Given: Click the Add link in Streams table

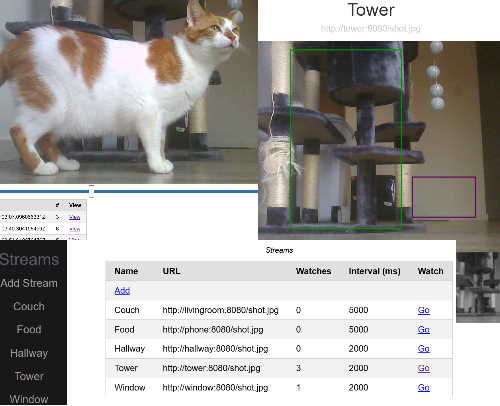Looking at the screenshot, I should (122, 291).
